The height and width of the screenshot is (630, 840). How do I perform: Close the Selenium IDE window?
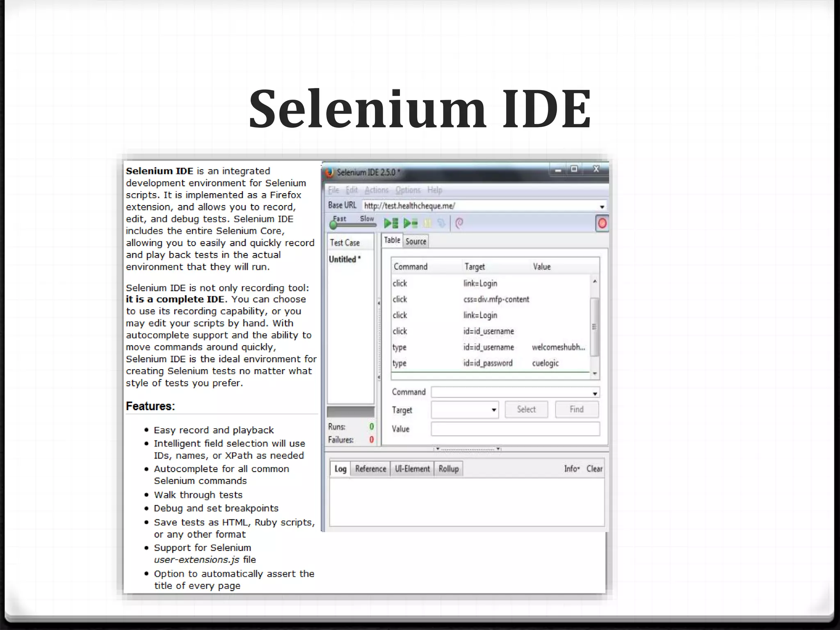click(596, 169)
